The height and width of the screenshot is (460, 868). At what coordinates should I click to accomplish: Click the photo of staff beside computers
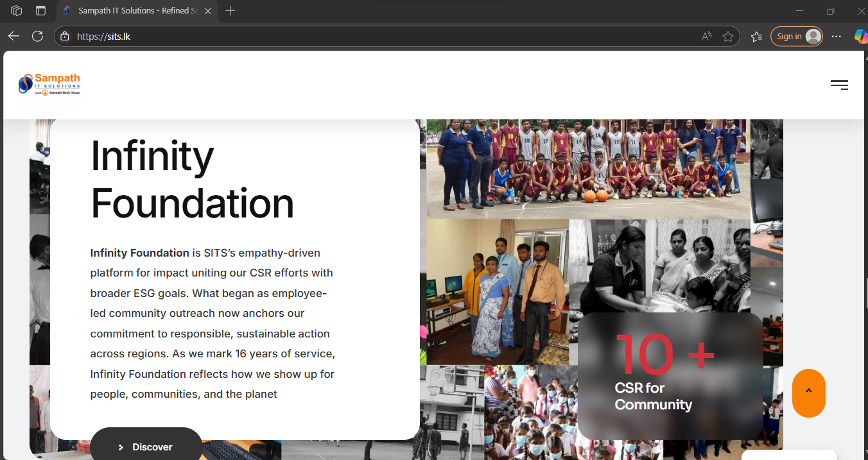498,292
